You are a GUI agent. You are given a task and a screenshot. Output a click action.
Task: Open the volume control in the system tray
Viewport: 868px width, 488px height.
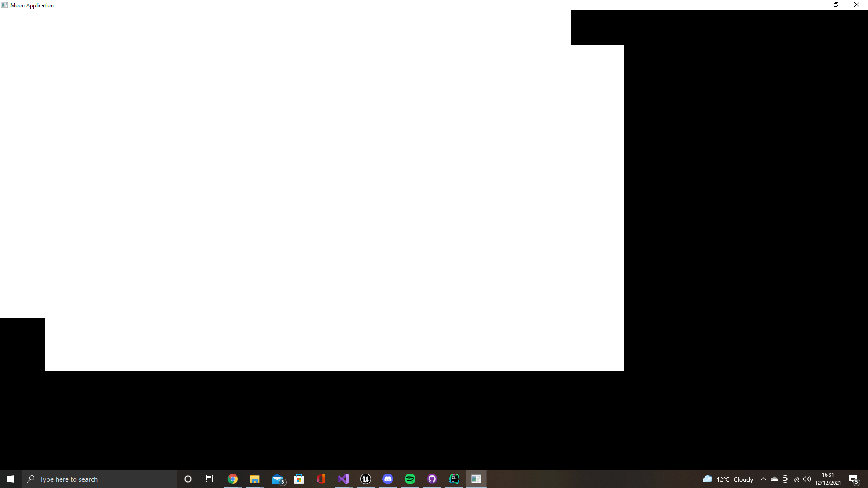click(x=807, y=479)
